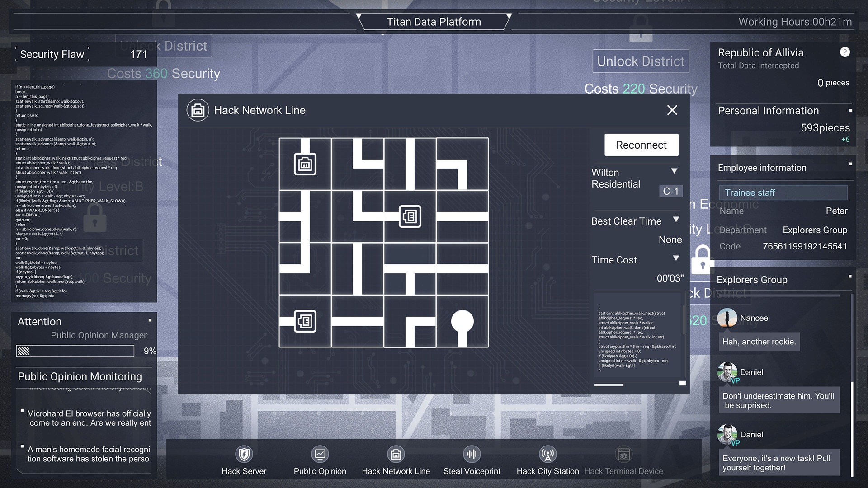The height and width of the screenshot is (488, 868).
Task: Expand the Time Cost dropdown
Action: coord(676,258)
